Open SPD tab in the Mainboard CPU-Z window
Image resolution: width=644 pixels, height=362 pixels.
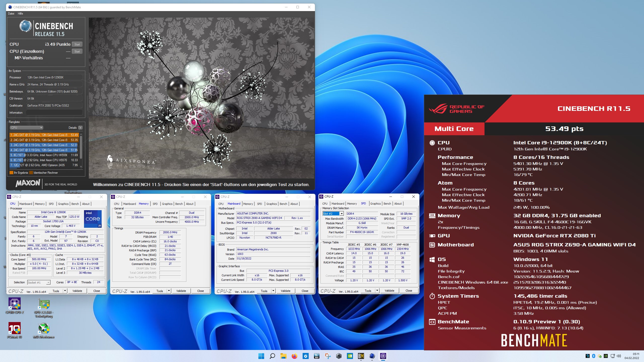[x=259, y=204]
